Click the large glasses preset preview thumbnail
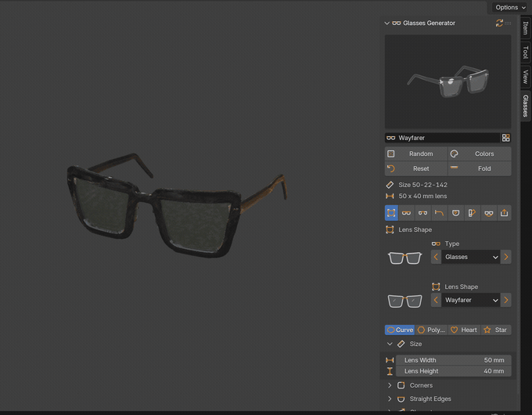The image size is (532, 415). [448, 81]
